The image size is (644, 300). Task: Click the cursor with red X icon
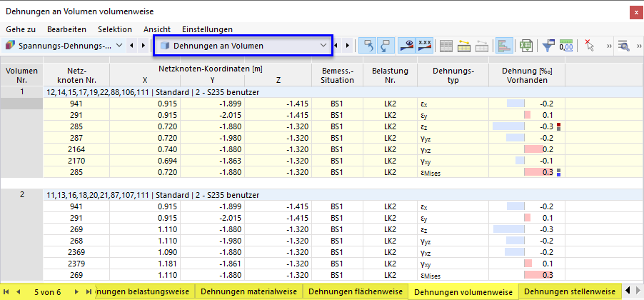[589, 46]
